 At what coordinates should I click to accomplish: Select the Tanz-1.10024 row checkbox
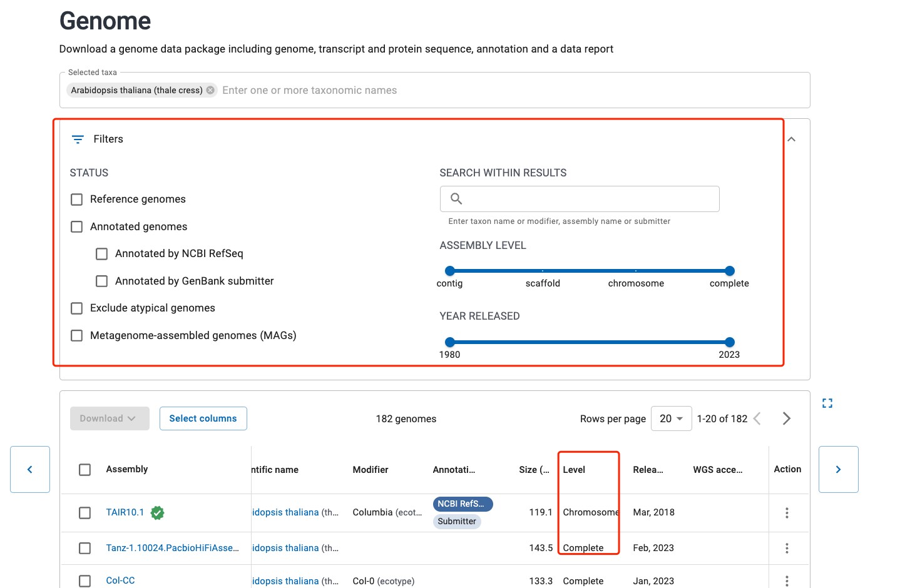pyautogui.click(x=85, y=548)
